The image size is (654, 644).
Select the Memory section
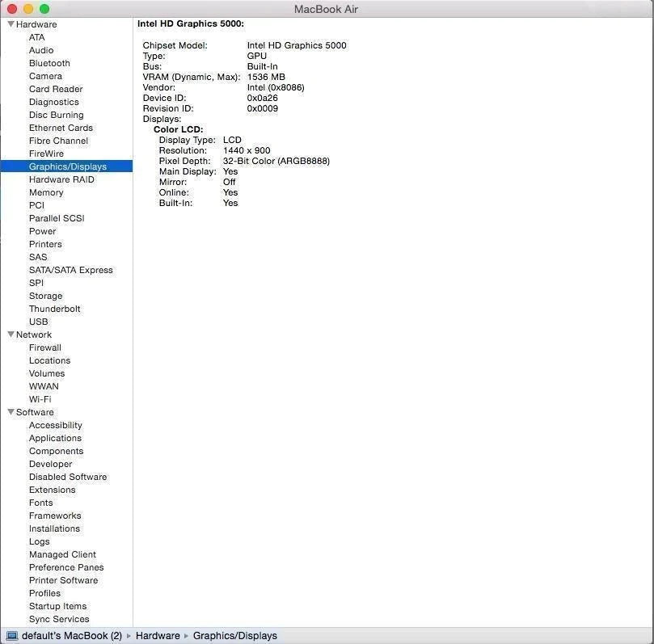[46, 192]
